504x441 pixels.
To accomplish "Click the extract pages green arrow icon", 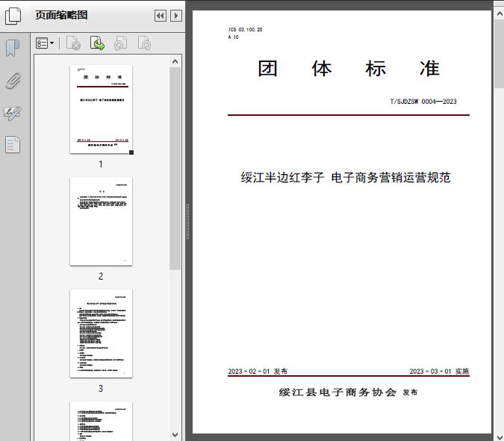I will click(x=97, y=43).
